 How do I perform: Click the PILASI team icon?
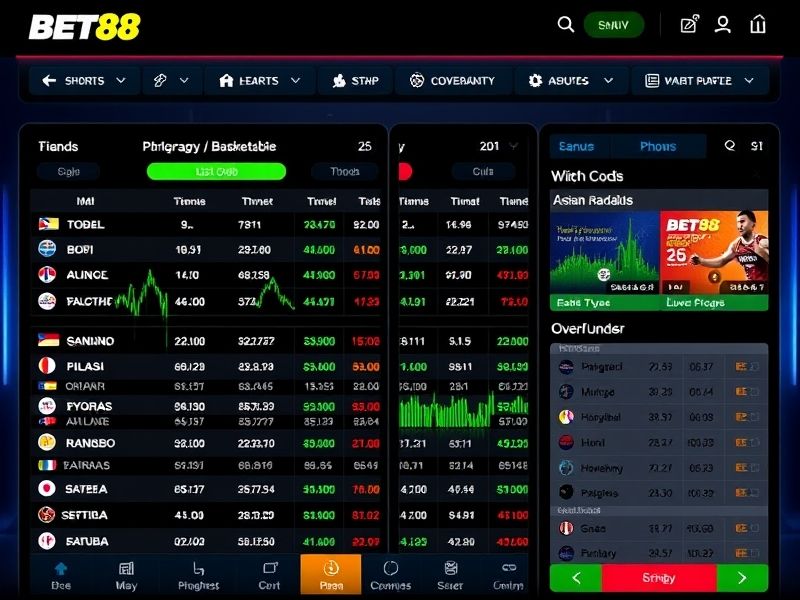47,366
